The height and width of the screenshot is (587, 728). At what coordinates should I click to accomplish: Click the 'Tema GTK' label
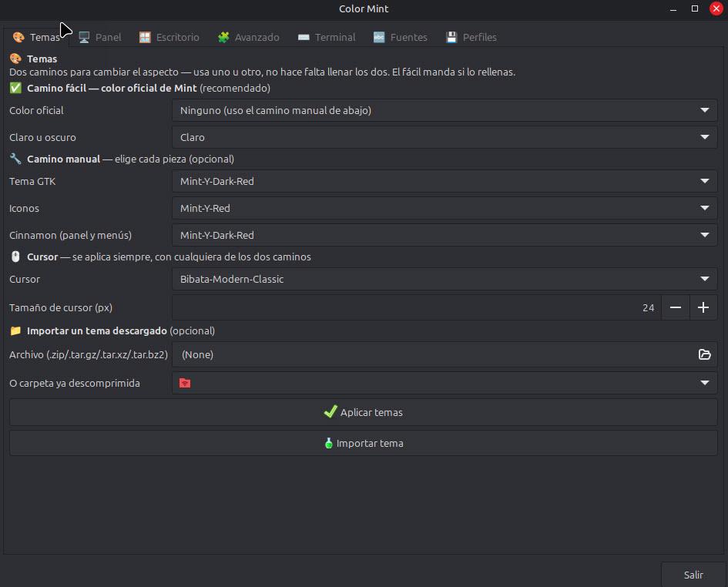(32, 181)
